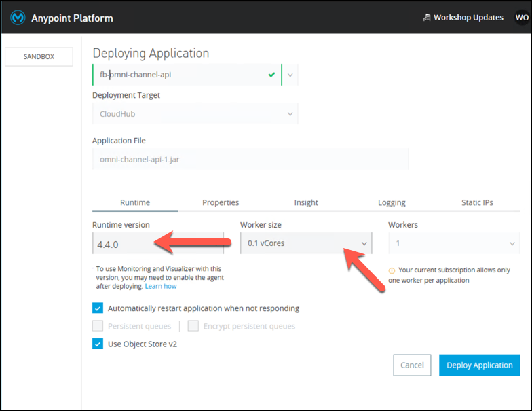This screenshot has height=411, width=532.
Task: Open the WO user avatar menu
Action: click(x=522, y=18)
